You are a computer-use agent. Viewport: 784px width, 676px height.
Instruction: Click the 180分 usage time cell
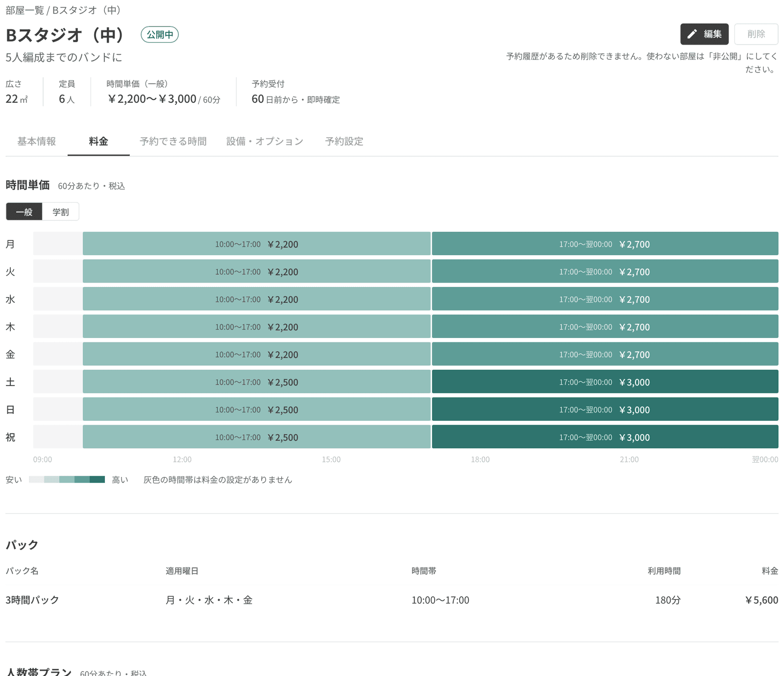click(x=668, y=600)
